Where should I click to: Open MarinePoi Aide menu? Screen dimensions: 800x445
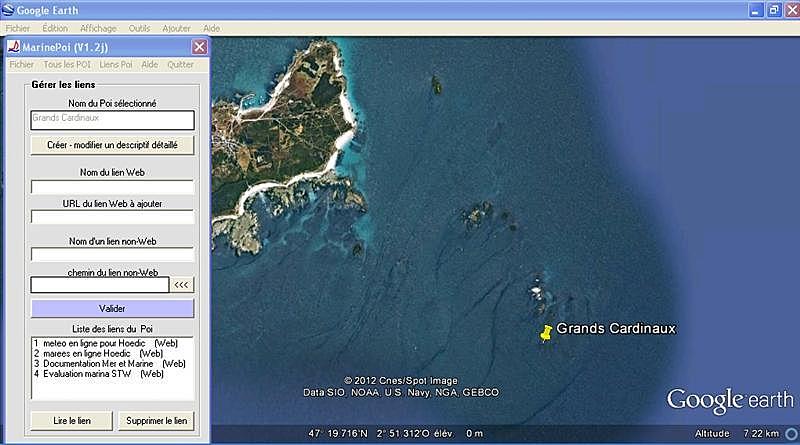(x=149, y=64)
